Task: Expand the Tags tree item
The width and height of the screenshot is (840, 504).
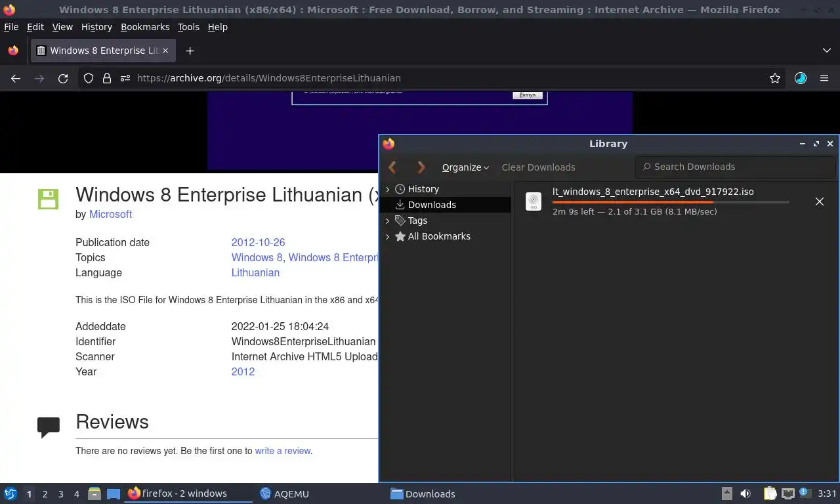Action: 387,220
